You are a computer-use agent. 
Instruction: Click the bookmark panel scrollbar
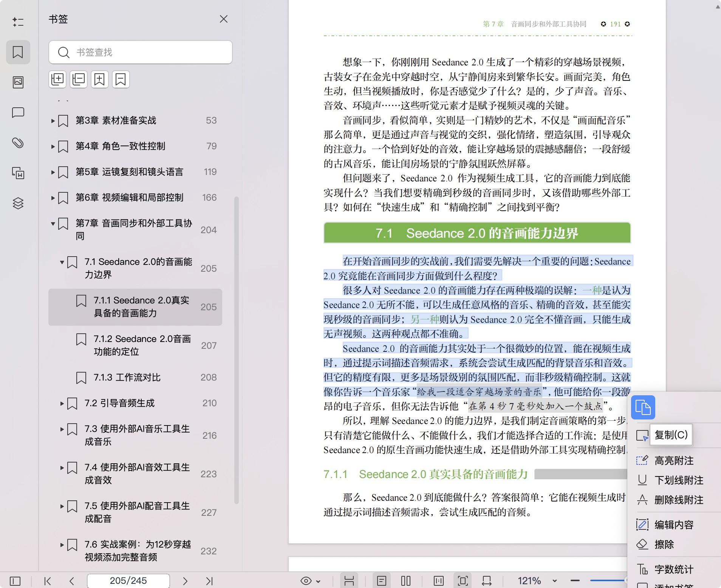click(237, 350)
